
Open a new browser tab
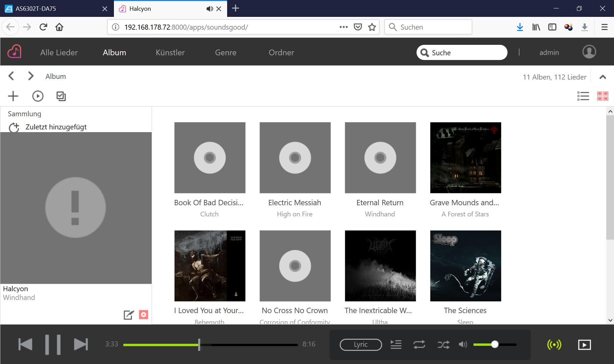coord(236,8)
